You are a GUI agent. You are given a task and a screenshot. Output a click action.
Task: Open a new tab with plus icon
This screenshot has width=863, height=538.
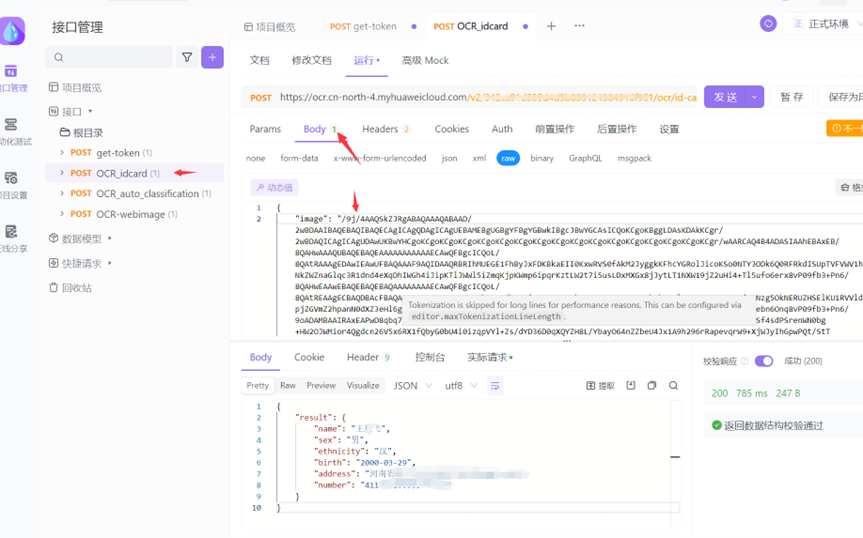(x=551, y=26)
